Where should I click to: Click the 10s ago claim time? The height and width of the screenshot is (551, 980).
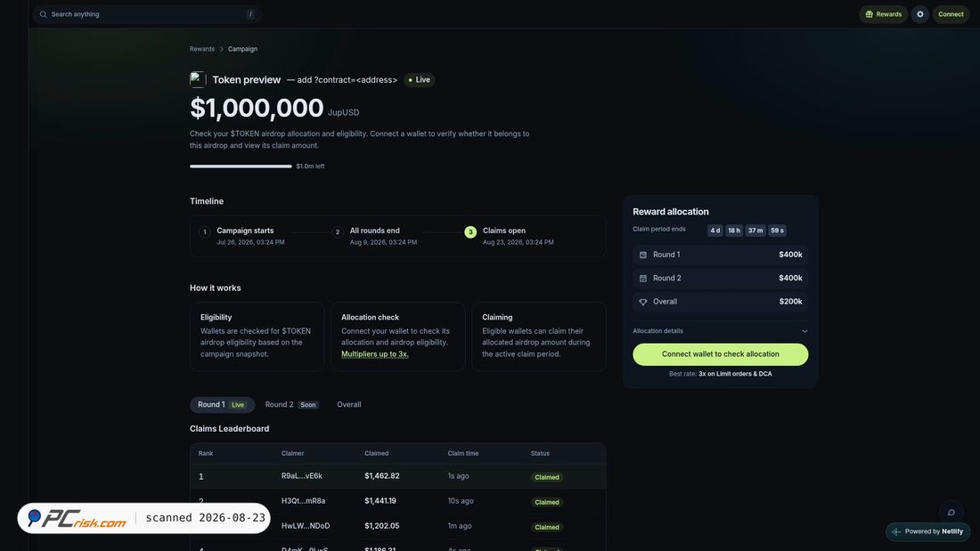pyautogui.click(x=461, y=501)
